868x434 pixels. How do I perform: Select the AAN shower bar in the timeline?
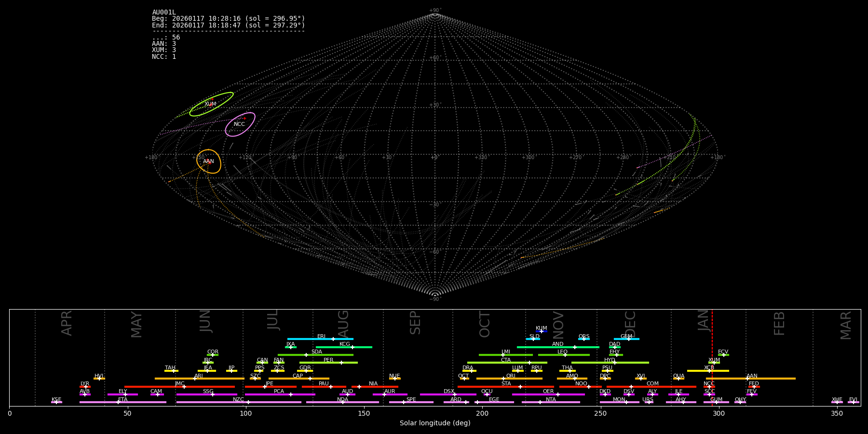pos(751,379)
